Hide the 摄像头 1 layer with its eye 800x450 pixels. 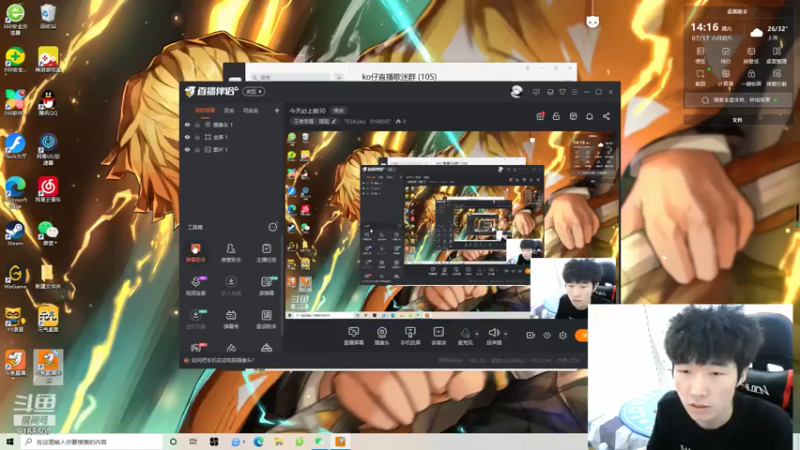tap(187, 124)
